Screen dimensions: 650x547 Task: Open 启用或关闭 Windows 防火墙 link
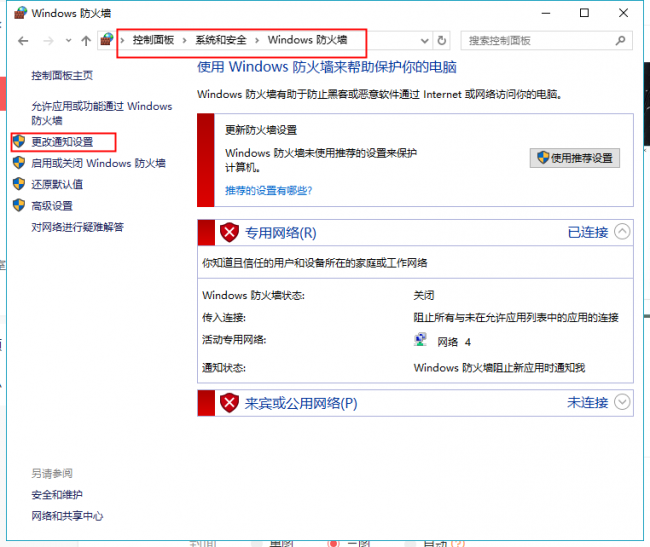click(99, 163)
